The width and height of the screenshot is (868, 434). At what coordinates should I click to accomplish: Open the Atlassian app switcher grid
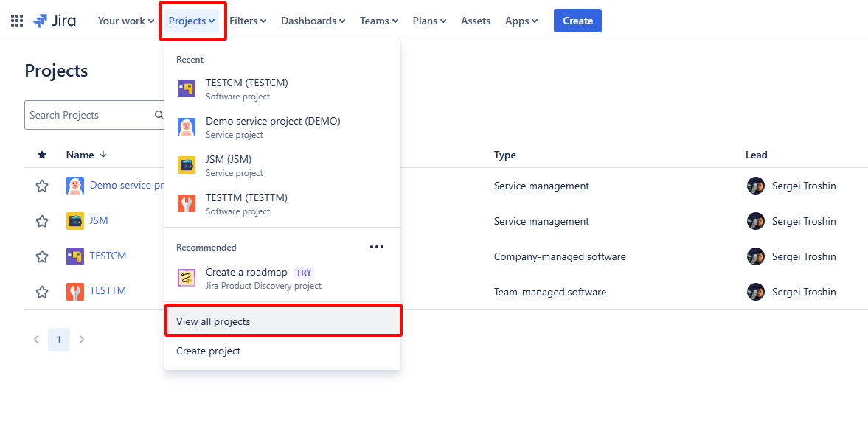(16, 20)
